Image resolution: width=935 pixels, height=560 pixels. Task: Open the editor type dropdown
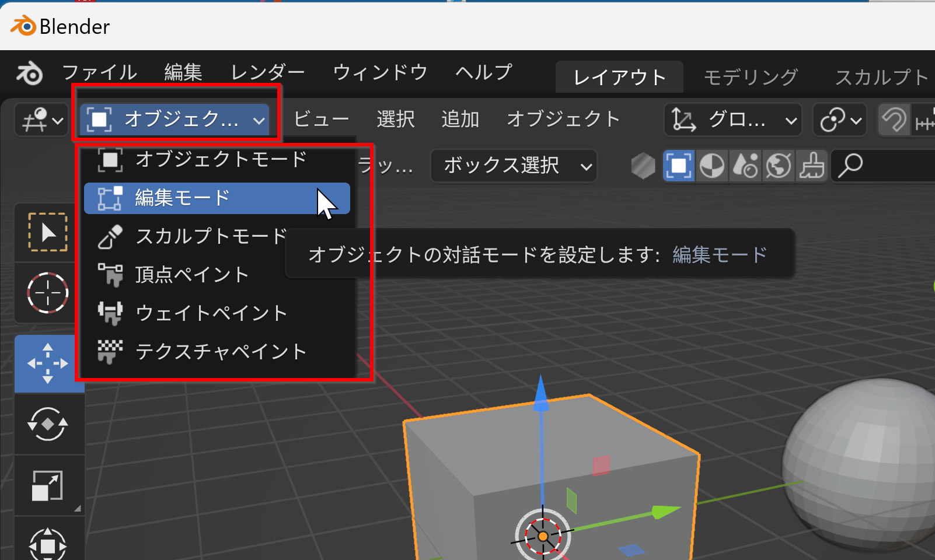point(42,121)
